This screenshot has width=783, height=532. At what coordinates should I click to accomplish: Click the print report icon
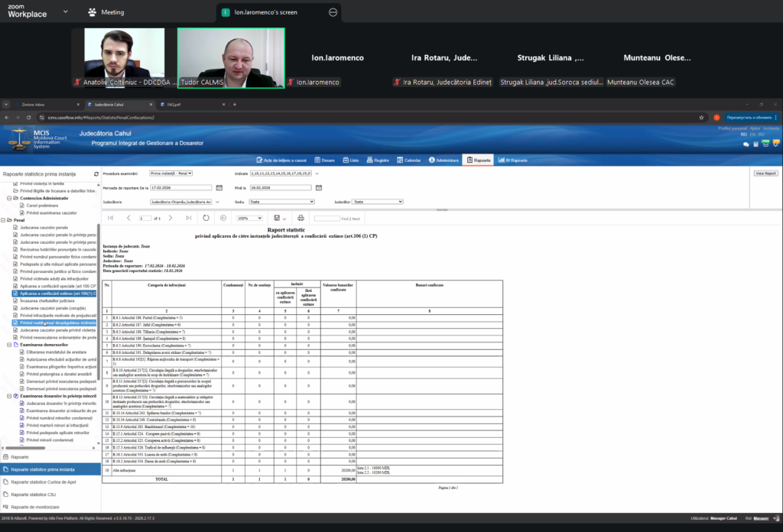pyautogui.click(x=301, y=218)
